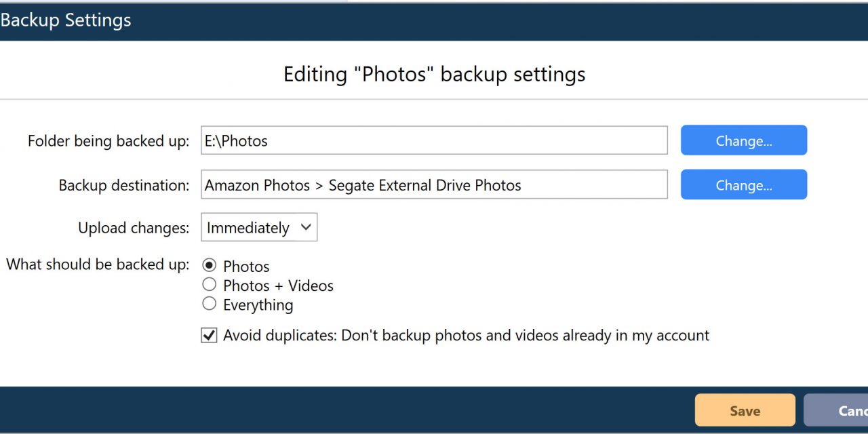Click the backup destination text field
Screen dimensions: 868x434
point(434,185)
